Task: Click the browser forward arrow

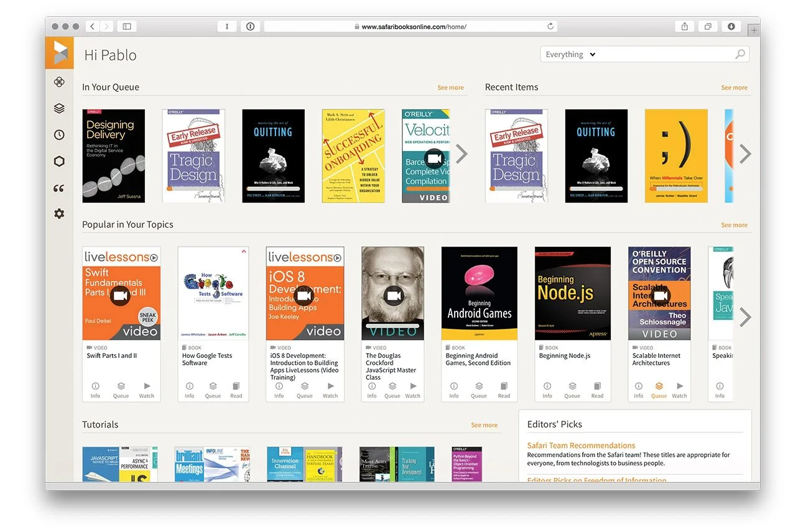Action: pos(106,27)
